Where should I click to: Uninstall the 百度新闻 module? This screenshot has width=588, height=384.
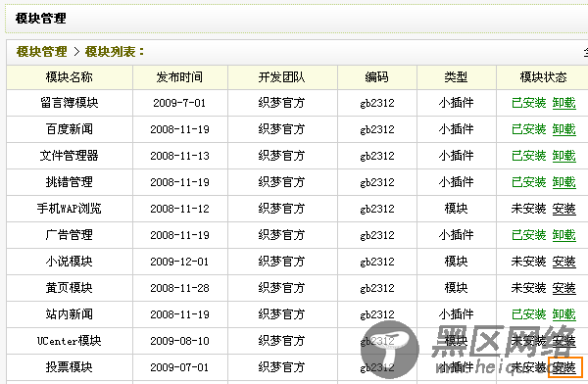[x=564, y=129]
